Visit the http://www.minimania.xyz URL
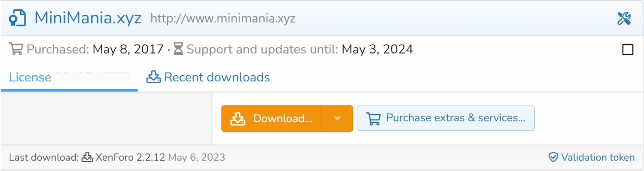The height and width of the screenshot is (171, 644). click(223, 18)
